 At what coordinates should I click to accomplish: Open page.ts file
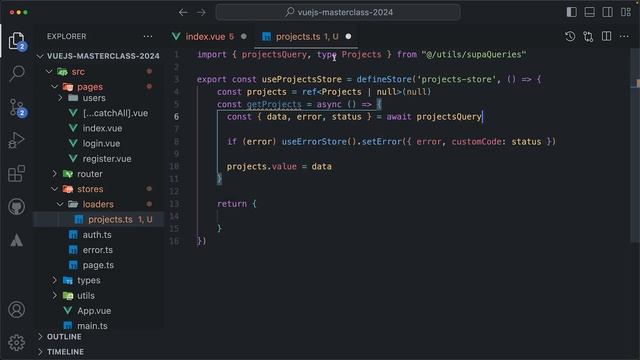(x=98, y=265)
